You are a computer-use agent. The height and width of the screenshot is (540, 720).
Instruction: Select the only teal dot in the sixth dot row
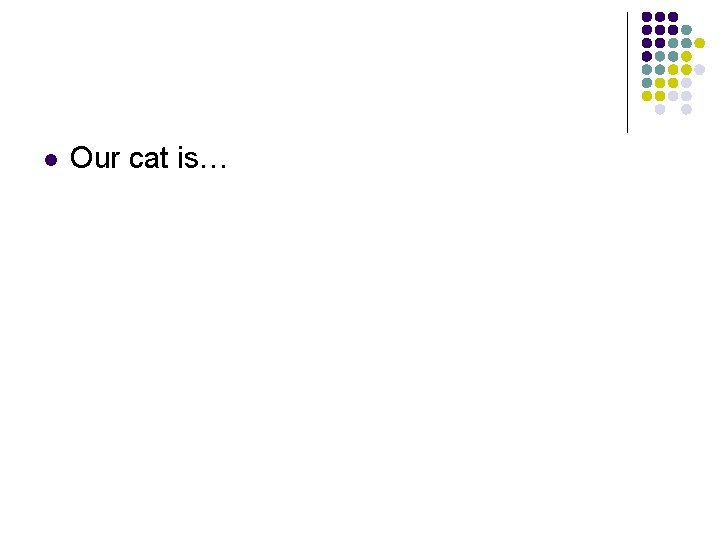click(x=647, y=83)
